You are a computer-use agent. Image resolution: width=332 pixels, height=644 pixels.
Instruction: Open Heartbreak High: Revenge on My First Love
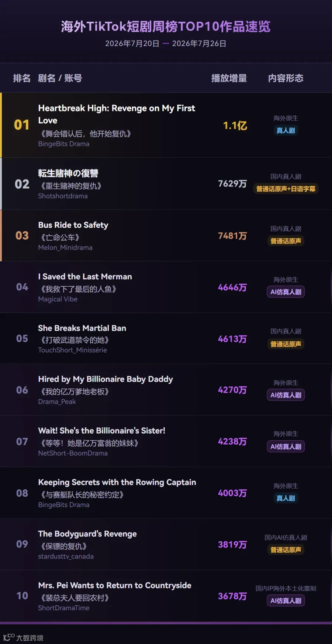(117, 114)
